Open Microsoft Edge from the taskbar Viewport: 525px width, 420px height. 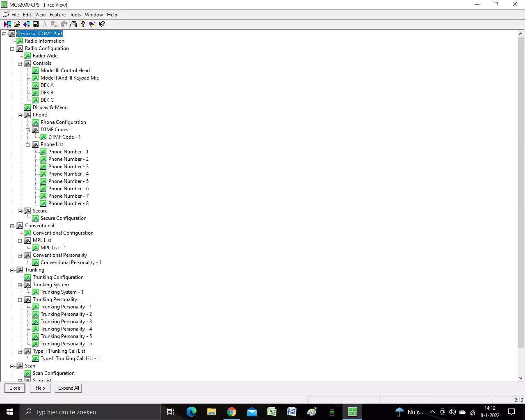click(x=192, y=412)
